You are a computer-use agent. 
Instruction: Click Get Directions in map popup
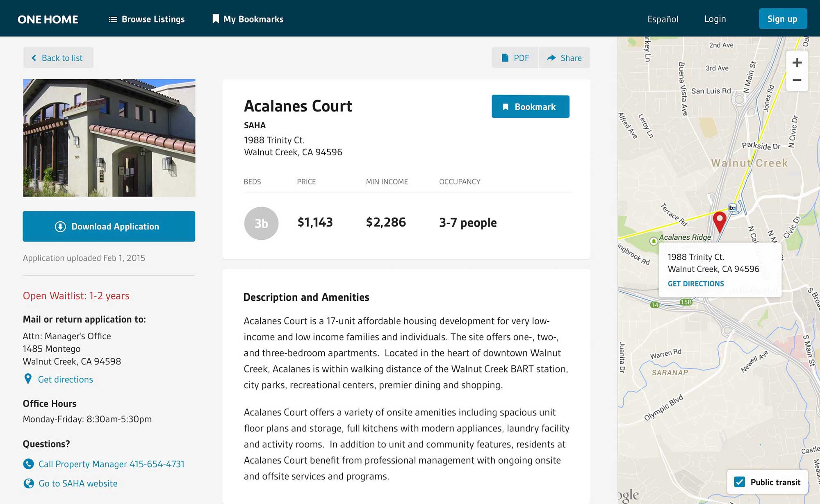696,284
